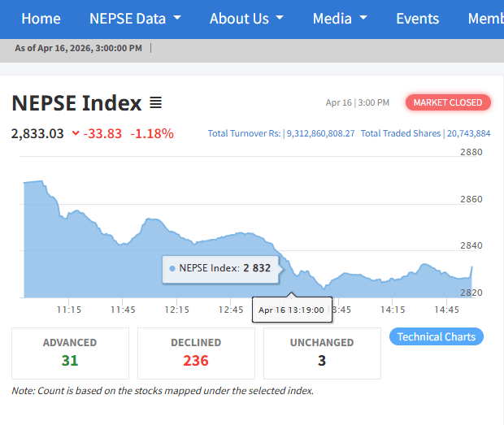Expand the NEPSE Data dropdown menu
The image size is (504, 425).
coord(135,19)
